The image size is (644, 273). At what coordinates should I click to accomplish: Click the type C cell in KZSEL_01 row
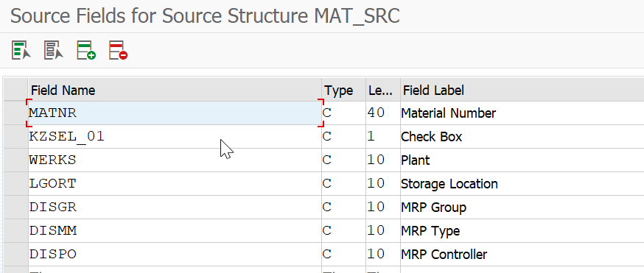[x=344, y=137]
